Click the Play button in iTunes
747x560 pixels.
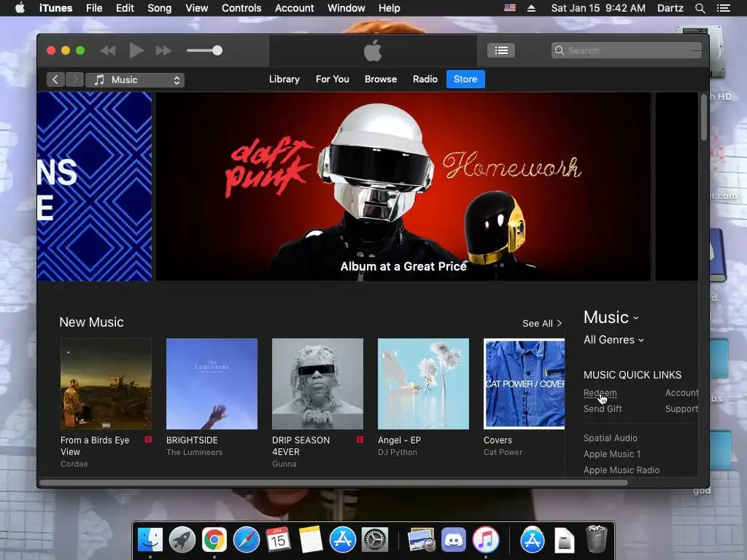point(136,50)
